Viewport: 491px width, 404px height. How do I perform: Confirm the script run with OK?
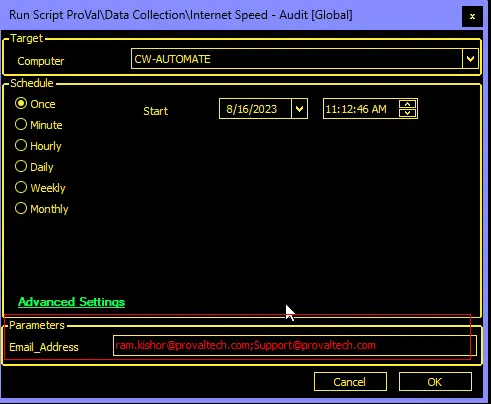coord(435,382)
